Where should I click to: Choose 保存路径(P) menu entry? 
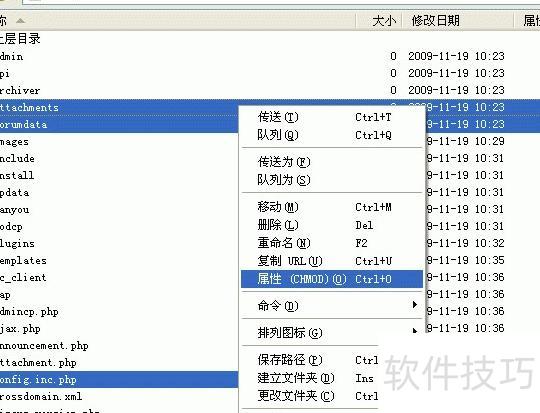tap(310, 360)
